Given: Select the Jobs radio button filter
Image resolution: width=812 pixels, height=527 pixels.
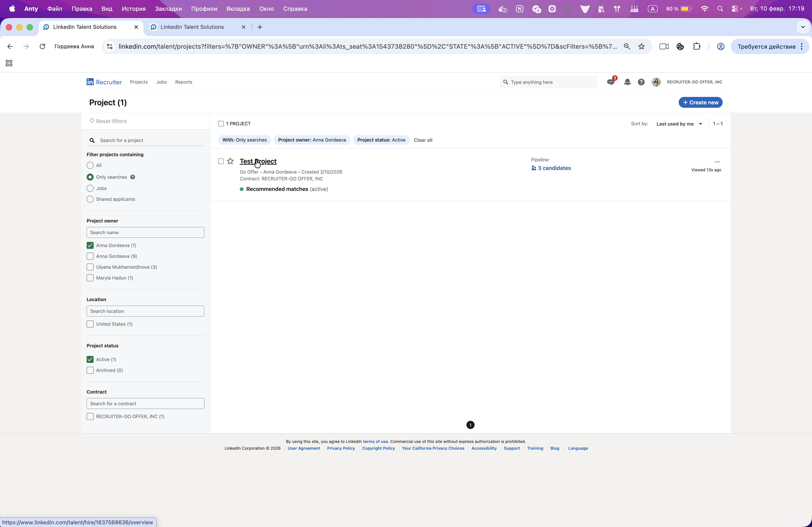Looking at the screenshot, I should (x=90, y=188).
